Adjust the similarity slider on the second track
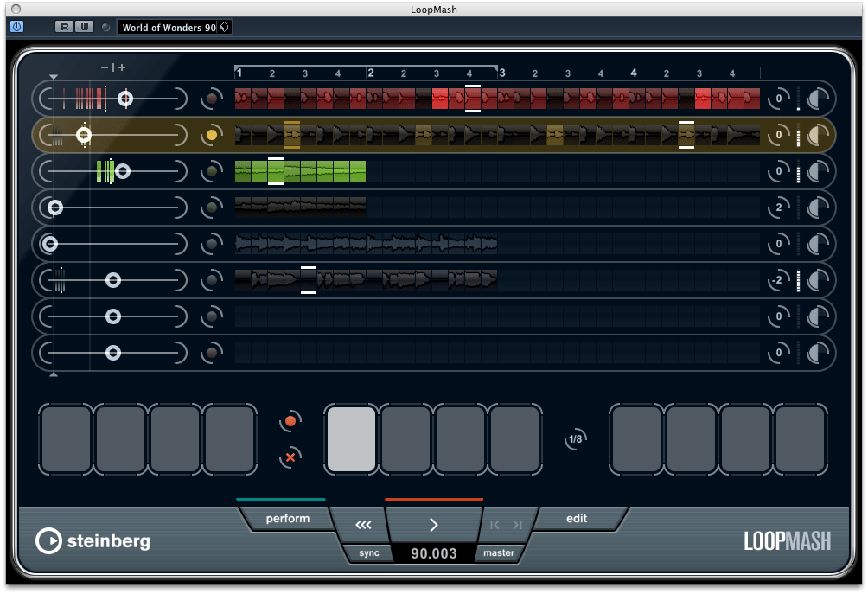This screenshot has width=868, height=594. (84, 134)
